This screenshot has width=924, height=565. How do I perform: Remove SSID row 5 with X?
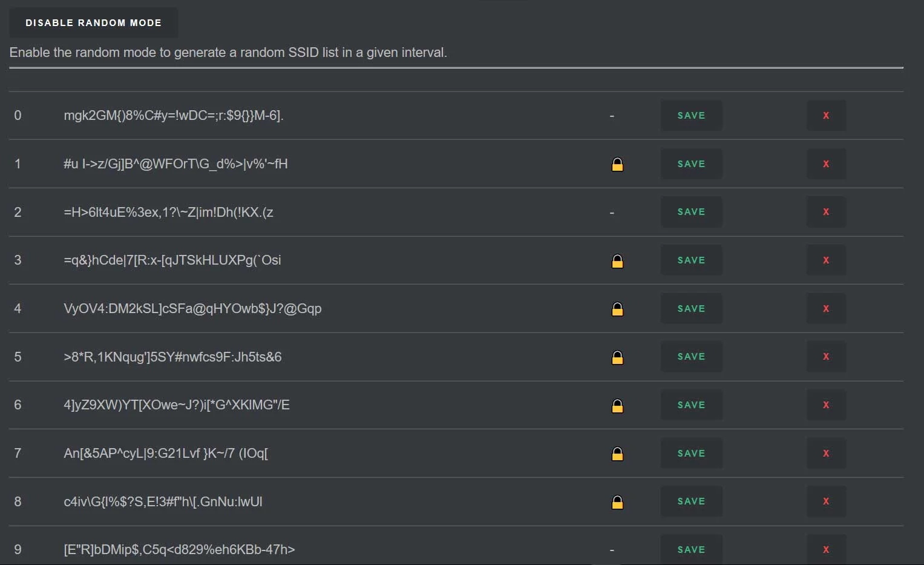[x=826, y=357]
